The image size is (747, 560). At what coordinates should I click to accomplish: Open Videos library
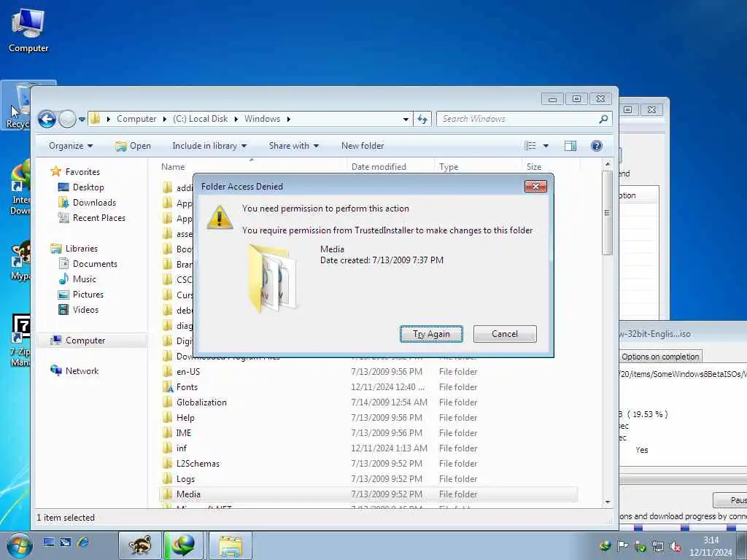[86, 309]
